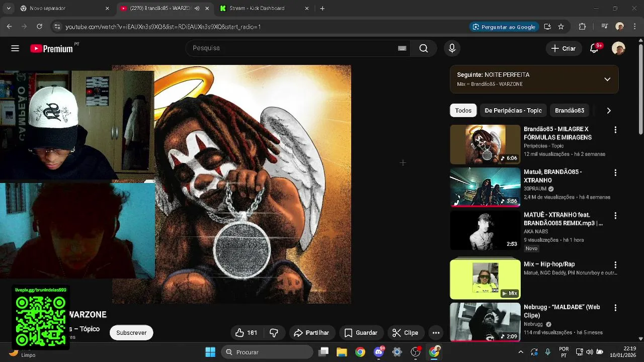Open Matuê, BRANDÃO85 - XTRANHO thumbnail

tap(485, 188)
